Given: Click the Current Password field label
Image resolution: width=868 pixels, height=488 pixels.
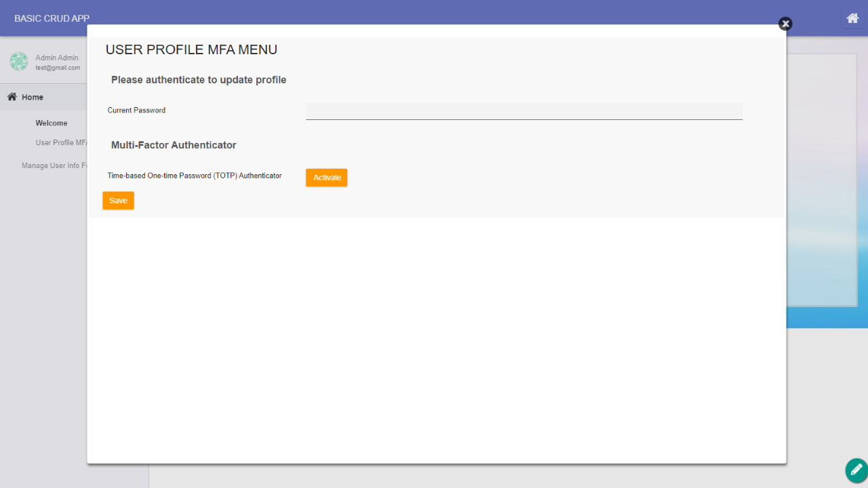Looking at the screenshot, I should click(136, 110).
